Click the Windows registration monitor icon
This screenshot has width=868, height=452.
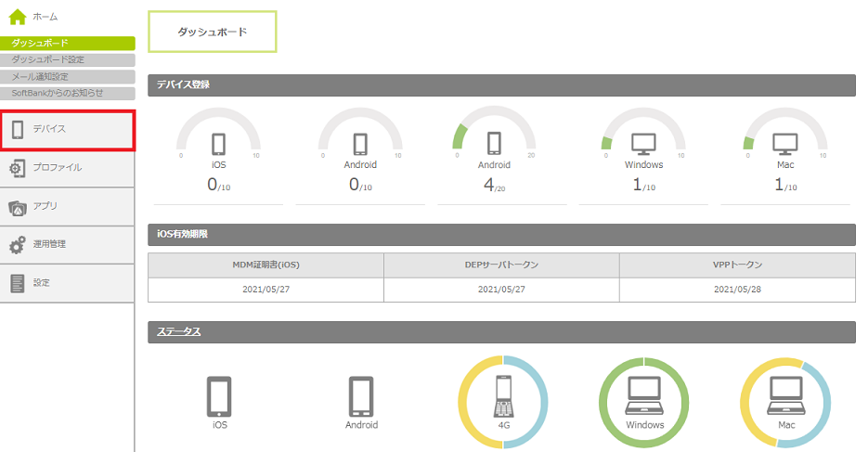click(643, 144)
